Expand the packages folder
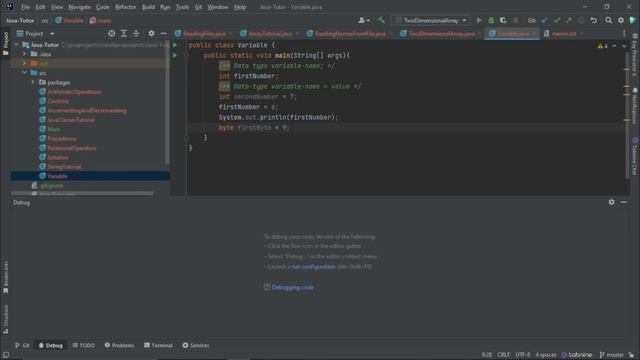 (33, 82)
